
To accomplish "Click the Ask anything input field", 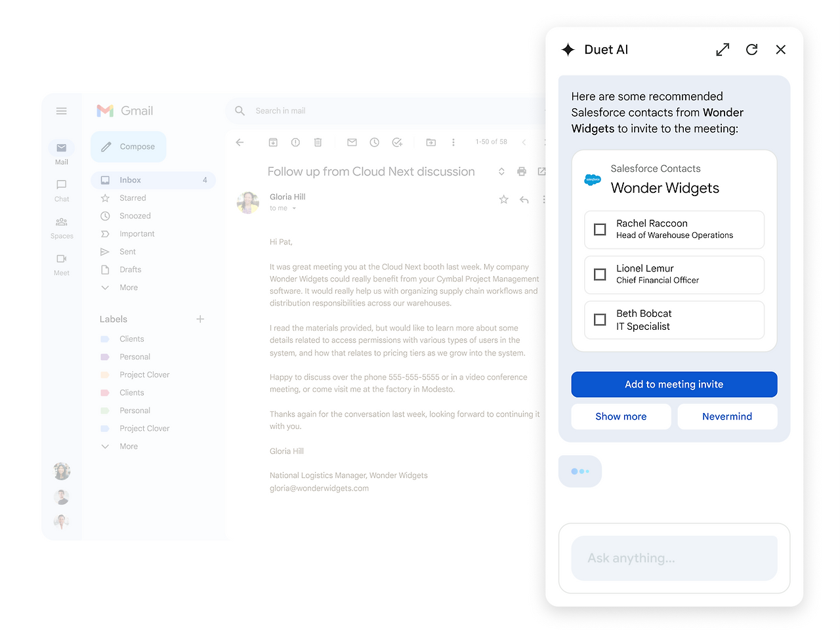I will tap(675, 558).
